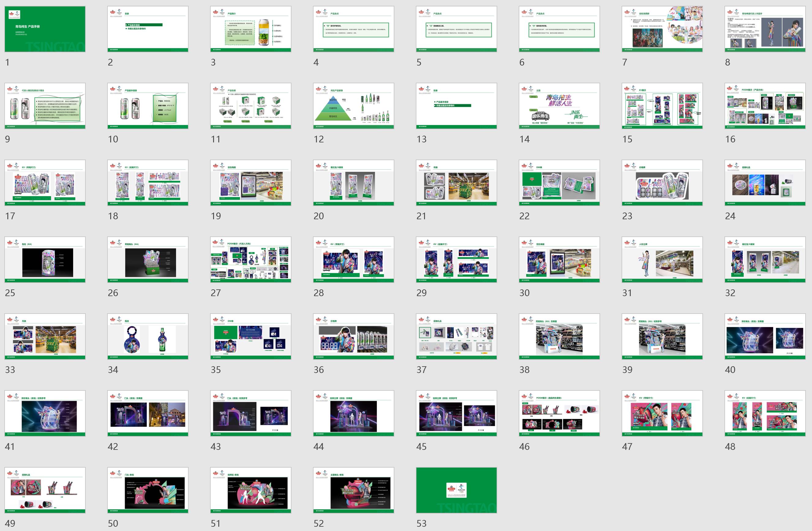Select slide 25 column wrap display thumbnail

[45, 260]
